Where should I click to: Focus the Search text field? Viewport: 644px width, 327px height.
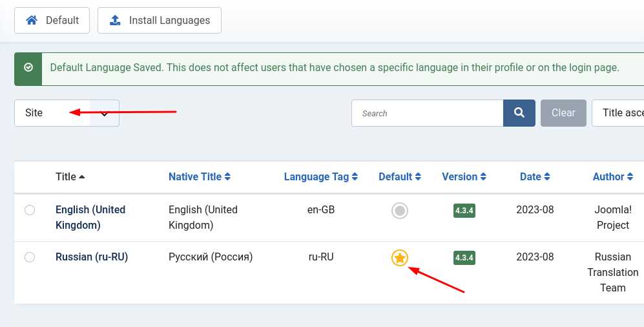click(x=427, y=113)
